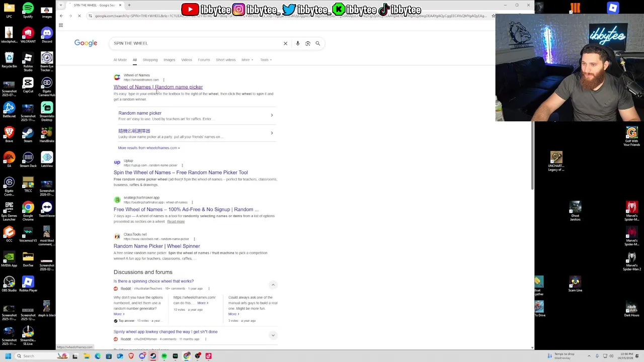Open a new browser tab
Viewport: 644px width, 362px height.
(129, 5)
